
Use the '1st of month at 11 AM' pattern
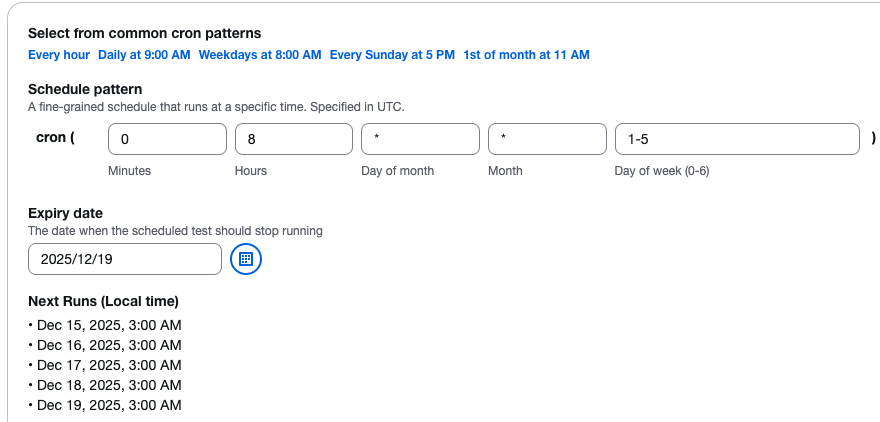click(x=526, y=54)
